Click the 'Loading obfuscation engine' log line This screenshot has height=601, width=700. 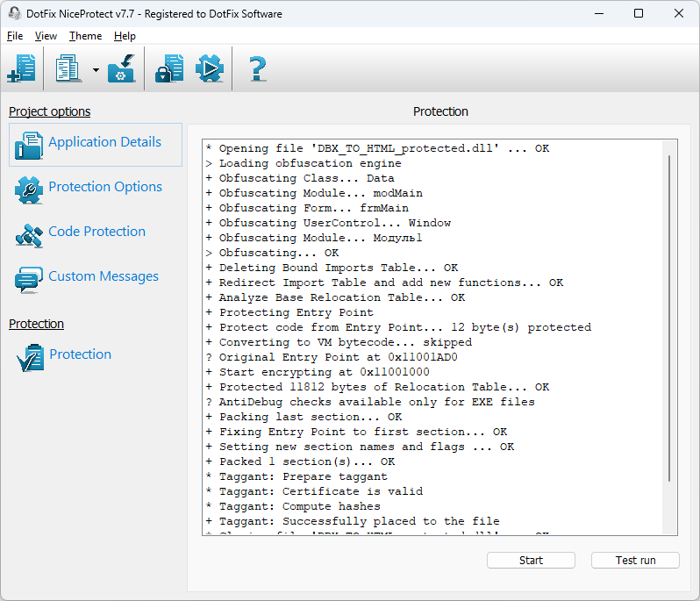point(304,163)
